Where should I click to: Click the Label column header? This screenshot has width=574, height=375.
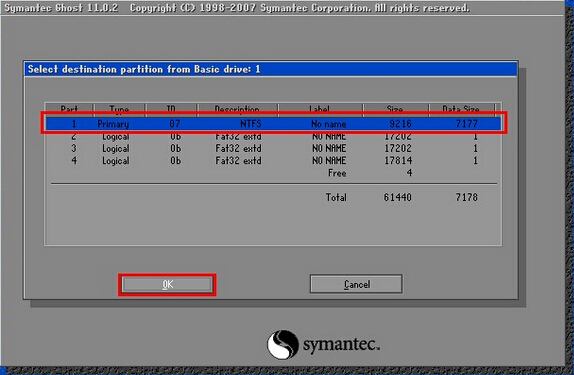click(320, 109)
